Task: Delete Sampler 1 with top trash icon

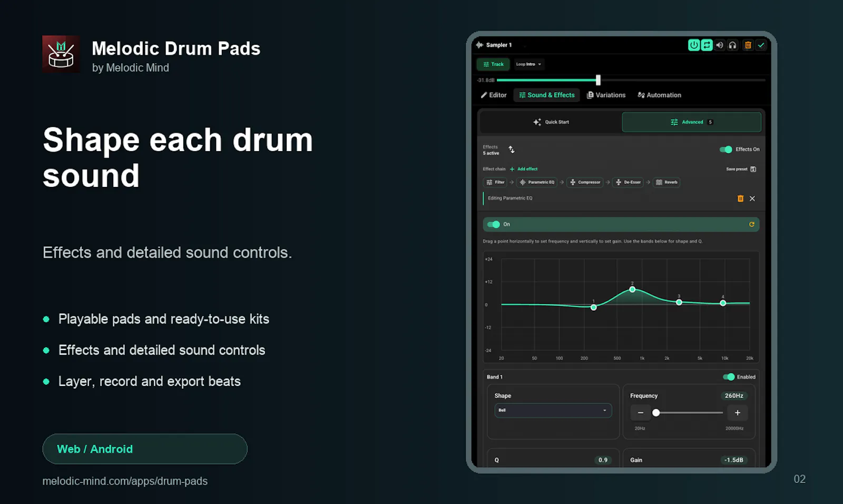Action: pyautogui.click(x=748, y=45)
